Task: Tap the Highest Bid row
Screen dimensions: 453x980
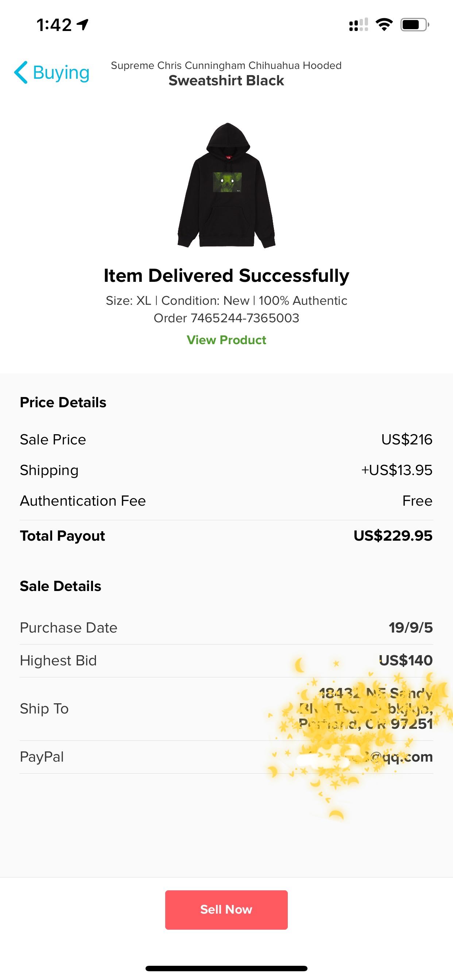Action: tap(226, 660)
